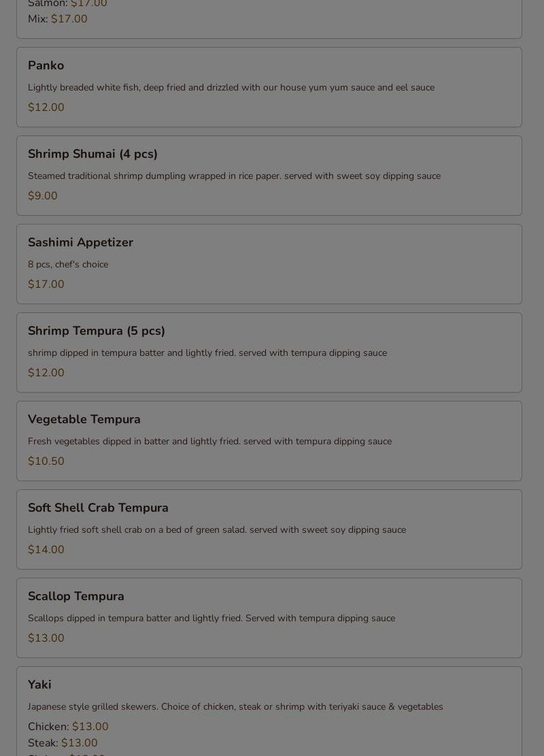544x756 pixels.
Task: Open the Vegetable Tempura item
Action: tap(84, 419)
